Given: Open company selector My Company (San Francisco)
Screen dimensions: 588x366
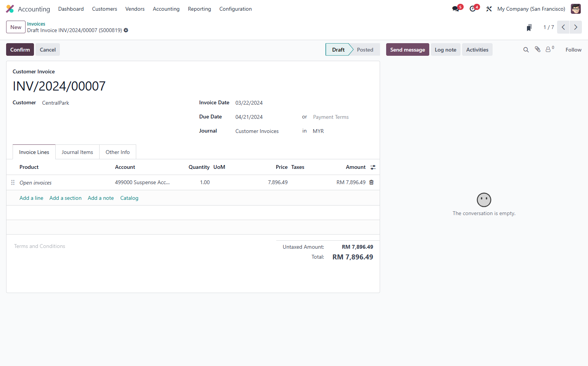Looking at the screenshot, I should point(531,9).
